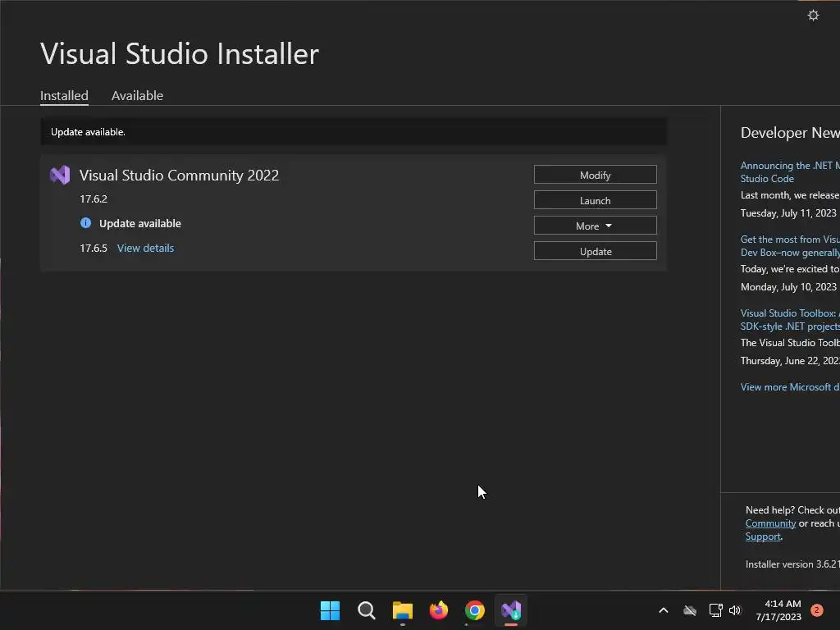Click the Installer version text

coord(793,564)
